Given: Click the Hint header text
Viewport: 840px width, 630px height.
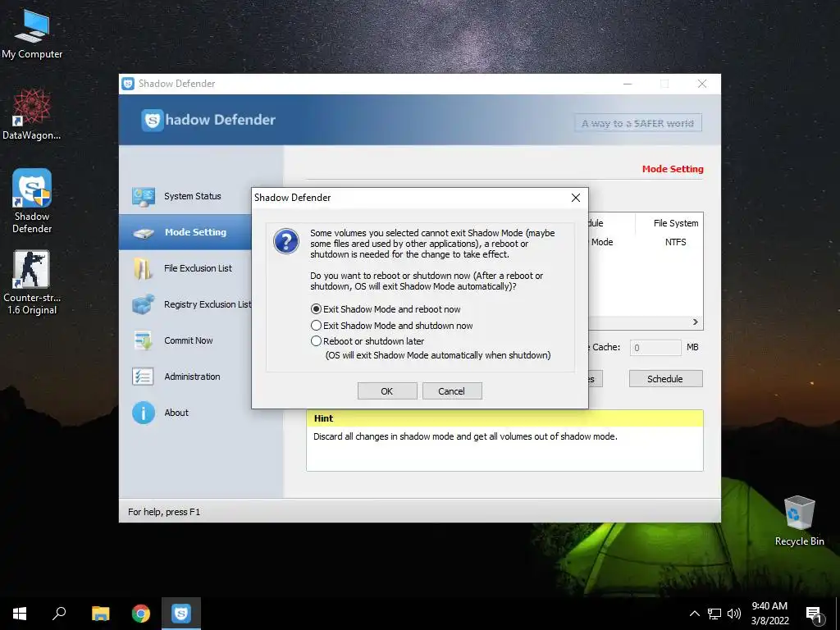Looking at the screenshot, I should click(x=323, y=418).
